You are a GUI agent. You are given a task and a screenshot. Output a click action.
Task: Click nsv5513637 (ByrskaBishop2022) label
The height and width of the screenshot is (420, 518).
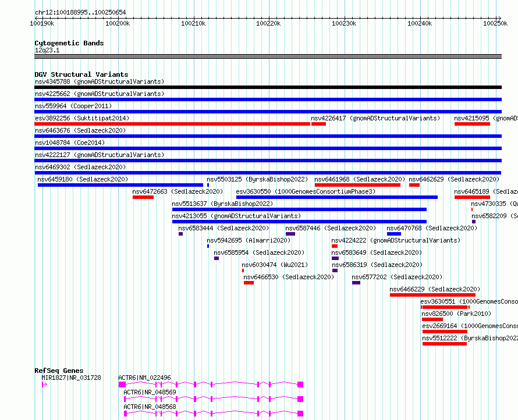[x=222, y=204]
